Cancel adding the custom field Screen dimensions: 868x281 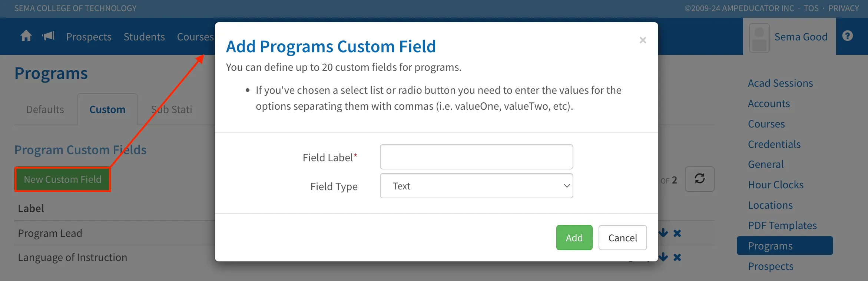pyautogui.click(x=622, y=238)
